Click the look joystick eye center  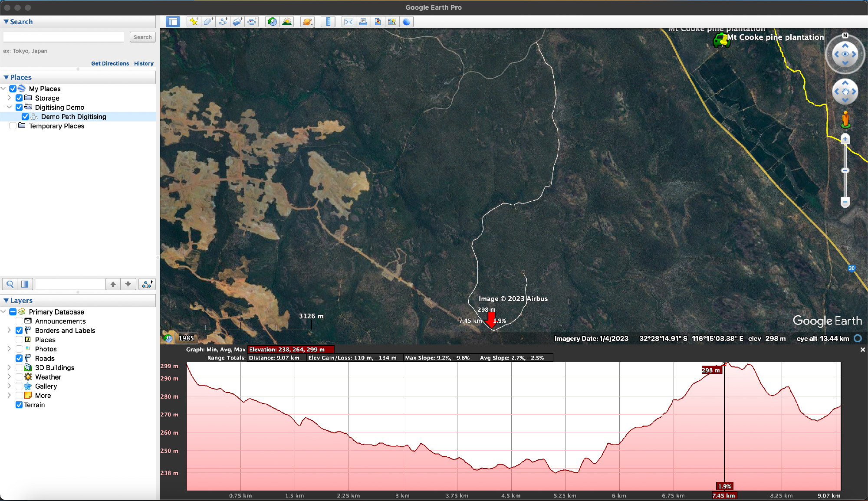(845, 54)
